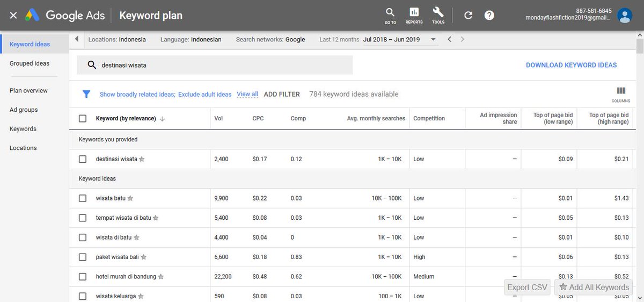Sort by Vol column header
The height and width of the screenshot is (302, 644).
218,119
